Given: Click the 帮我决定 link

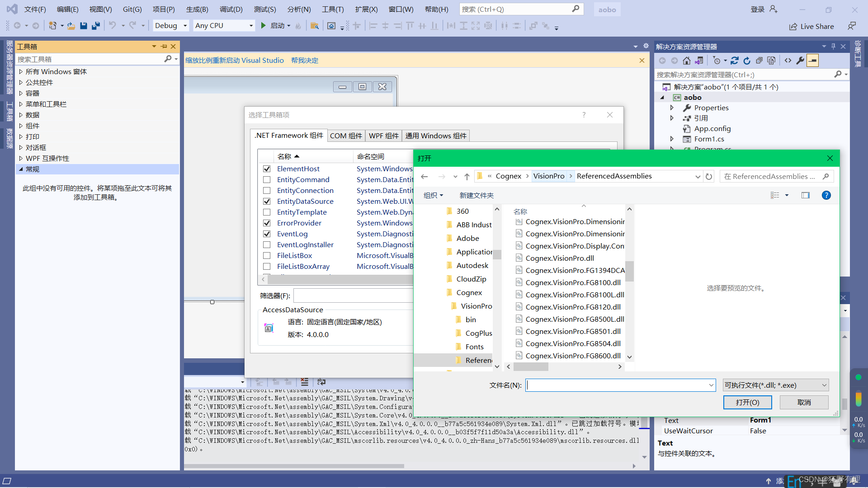Looking at the screenshot, I should [x=305, y=60].
